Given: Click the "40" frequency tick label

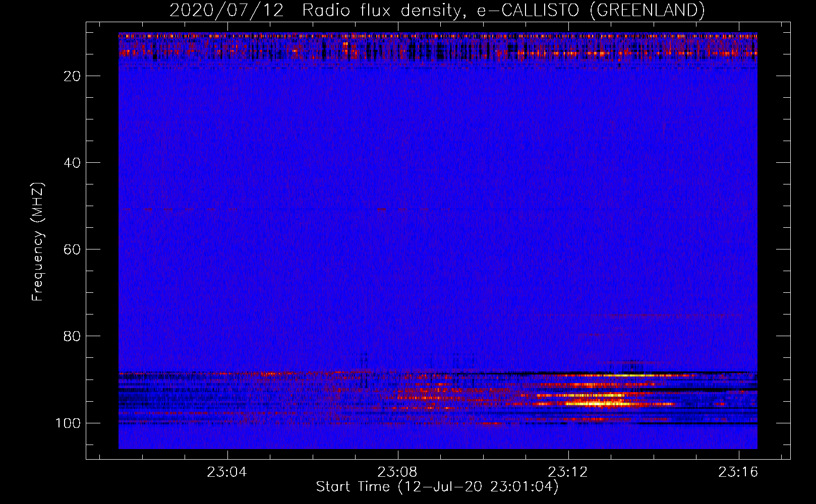Looking at the screenshot, I should (x=72, y=163).
